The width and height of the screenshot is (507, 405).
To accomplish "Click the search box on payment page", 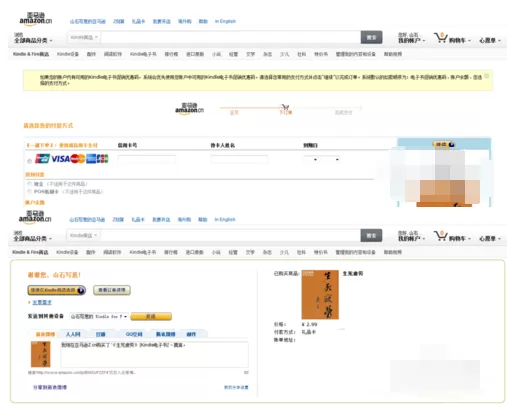I will (231, 37).
